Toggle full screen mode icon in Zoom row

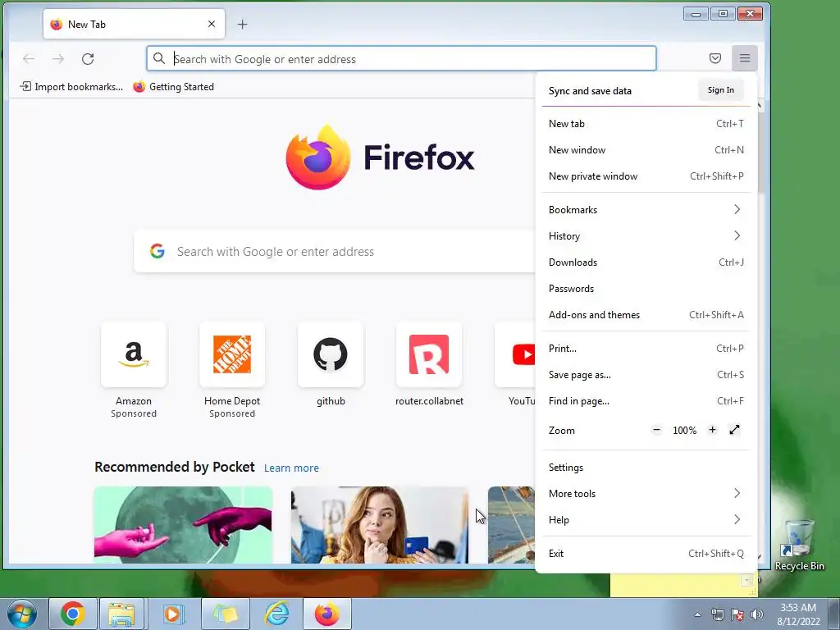point(734,430)
